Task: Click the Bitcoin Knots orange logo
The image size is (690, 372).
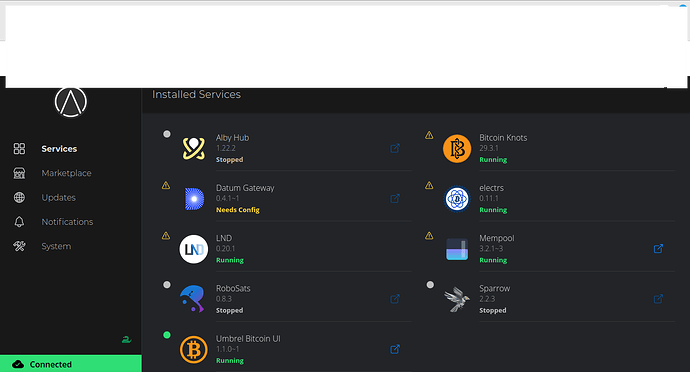Action: click(457, 149)
